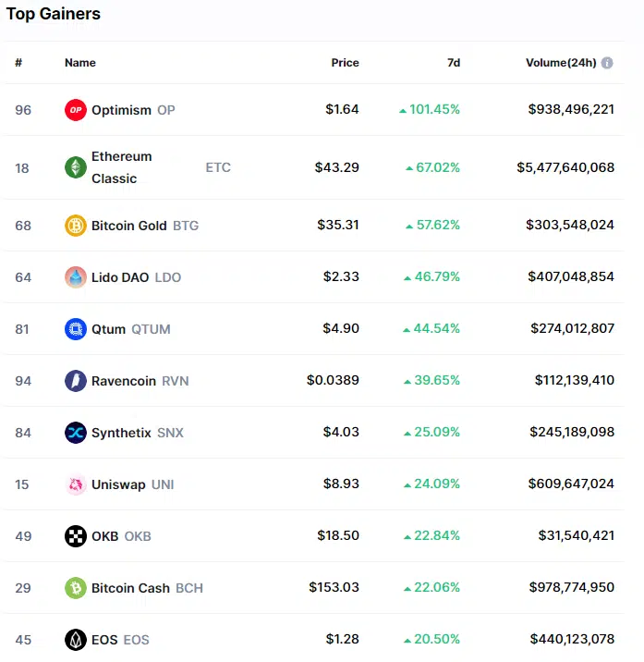Open the Optimism coin name link
The height and width of the screenshot is (662, 644).
coord(121,110)
